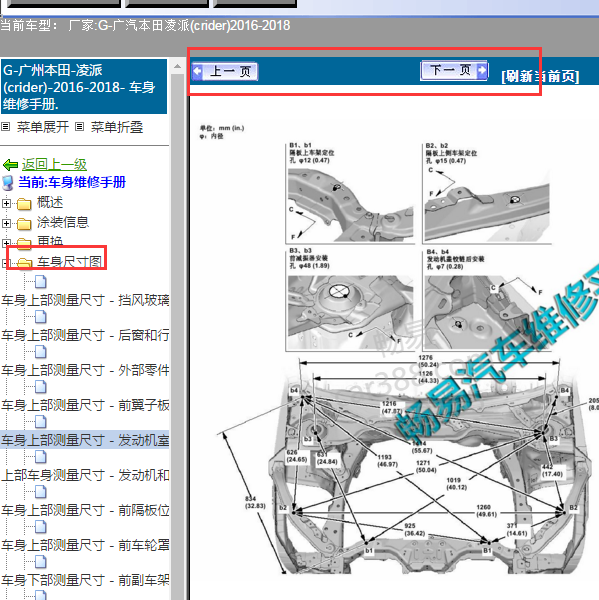The height and width of the screenshot is (600, 599).
Task: Click the green back arrow icon
Action: (10, 165)
